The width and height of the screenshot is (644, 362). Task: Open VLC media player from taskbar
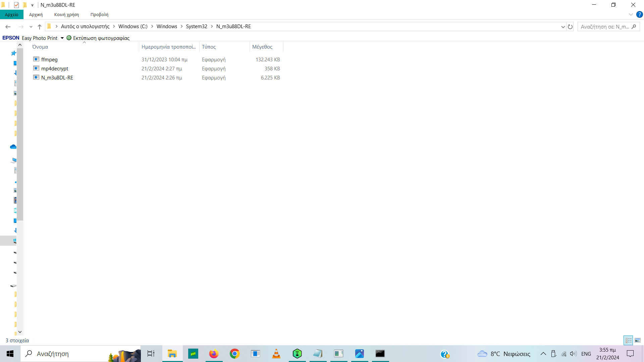(x=276, y=354)
